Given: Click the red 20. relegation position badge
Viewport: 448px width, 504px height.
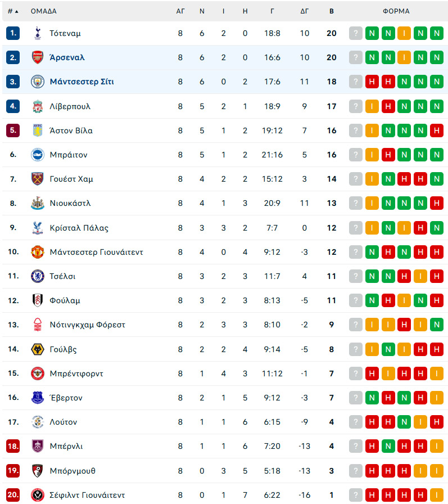Looking at the screenshot, I should pos(13,494).
